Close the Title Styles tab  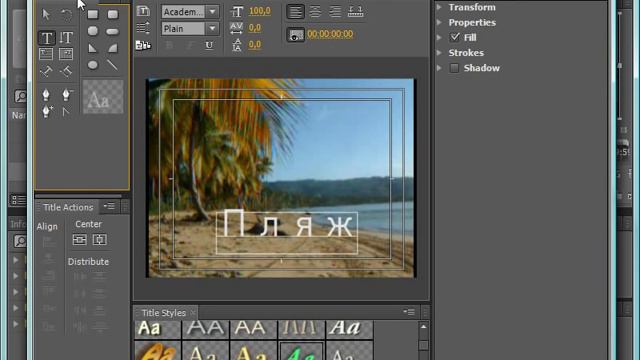pos(193,313)
